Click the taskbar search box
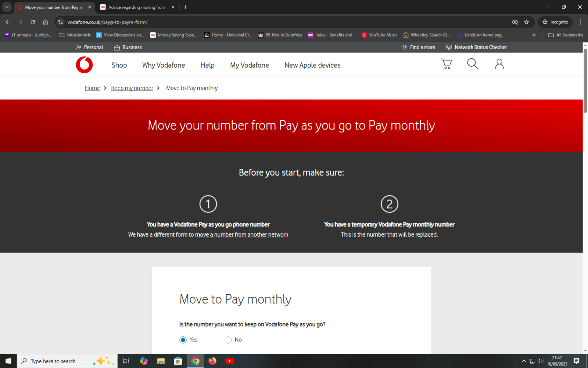588x368 pixels. (x=67, y=361)
